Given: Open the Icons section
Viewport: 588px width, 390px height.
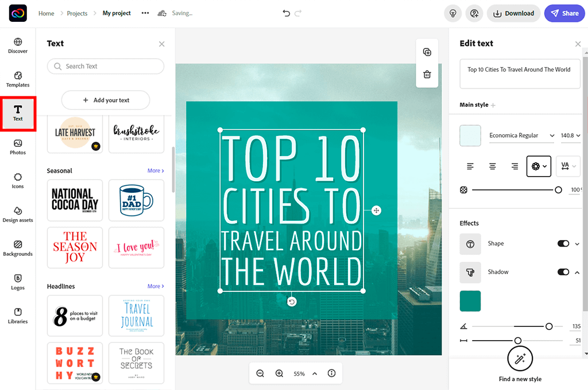Looking at the screenshot, I should 18,181.
